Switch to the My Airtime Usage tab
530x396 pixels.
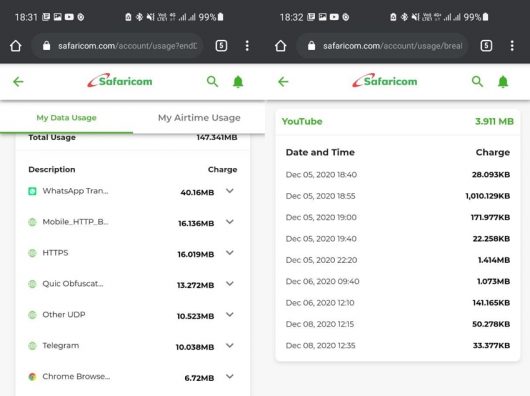pos(199,118)
